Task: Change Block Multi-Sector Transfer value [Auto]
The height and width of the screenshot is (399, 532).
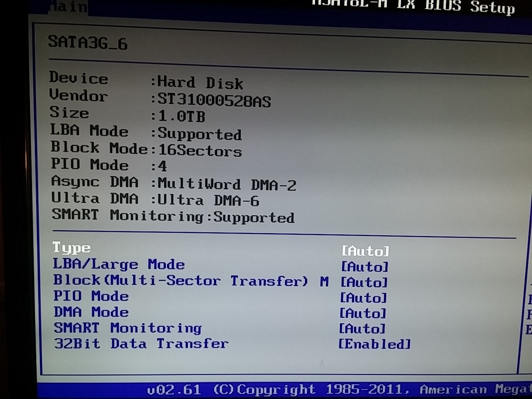Action: point(364,282)
